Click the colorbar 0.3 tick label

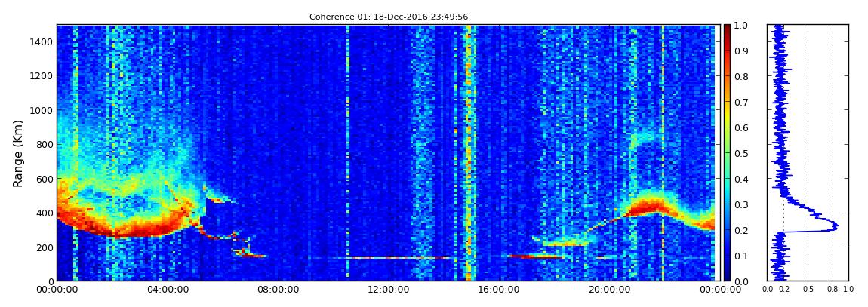[x=743, y=204]
